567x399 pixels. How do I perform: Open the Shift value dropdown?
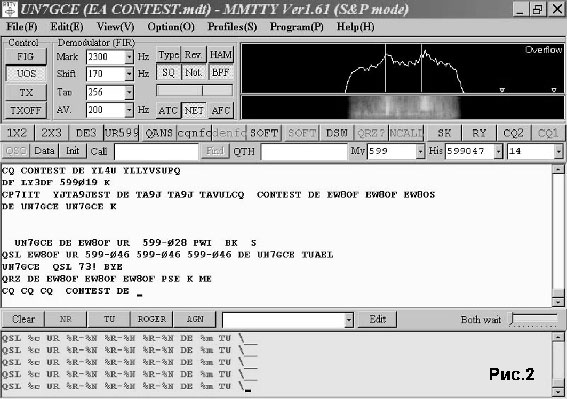click(x=129, y=74)
